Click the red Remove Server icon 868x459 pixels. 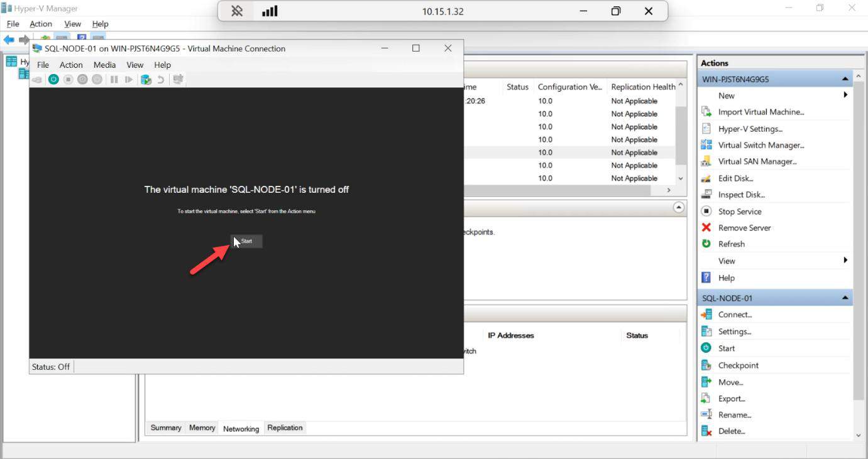pyautogui.click(x=706, y=228)
